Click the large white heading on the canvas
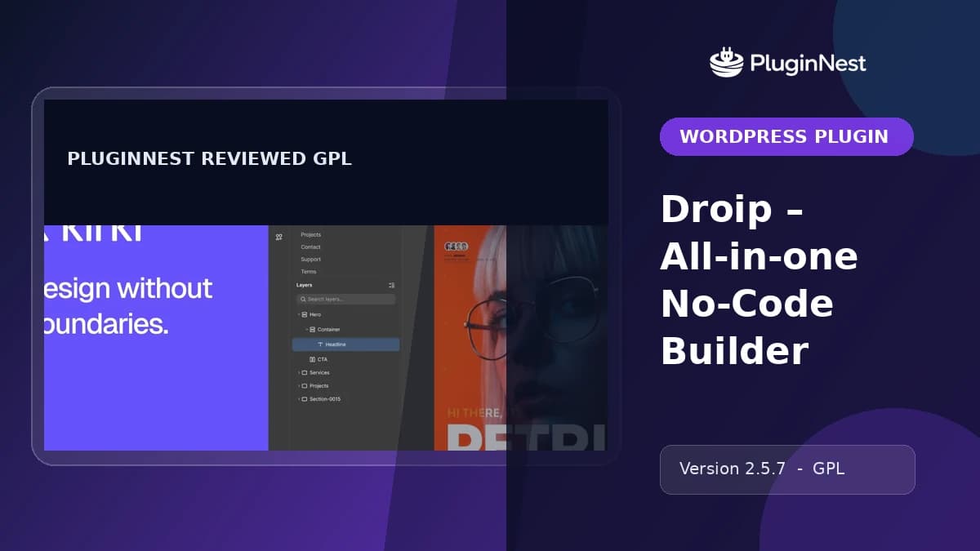 click(527, 437)
